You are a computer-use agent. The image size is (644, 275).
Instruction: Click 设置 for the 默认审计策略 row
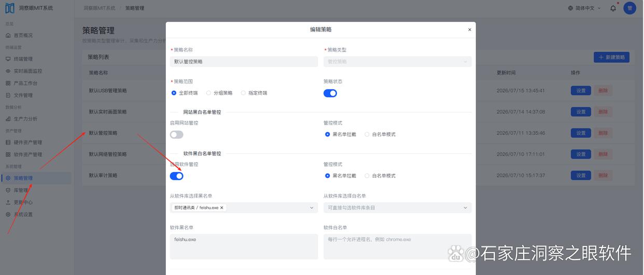coord(581,176)
